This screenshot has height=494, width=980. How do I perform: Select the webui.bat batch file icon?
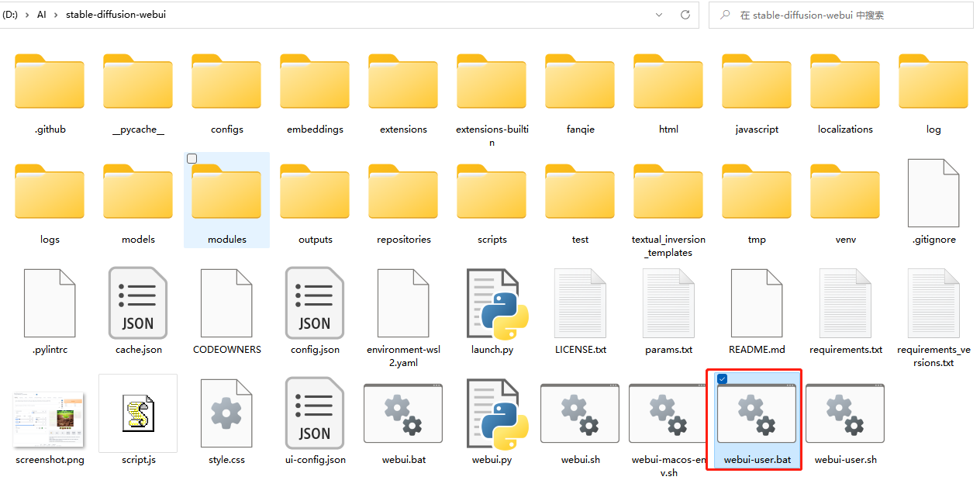tap(403, 415)
